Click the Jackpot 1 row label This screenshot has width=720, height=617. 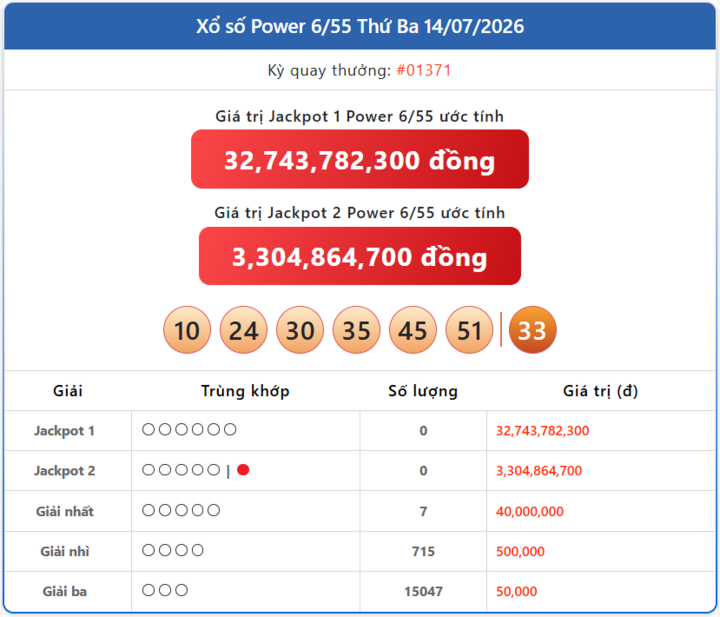point(64,431)
